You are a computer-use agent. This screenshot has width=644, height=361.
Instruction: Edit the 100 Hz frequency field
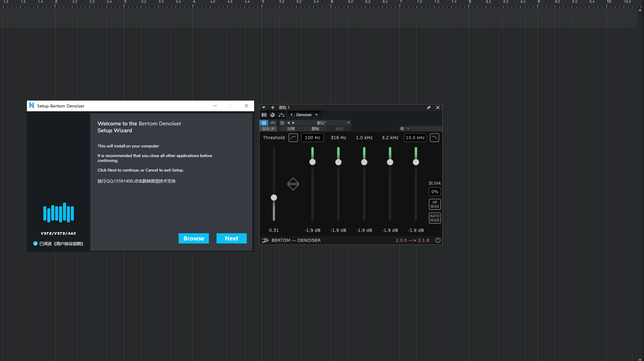point(312,138)
